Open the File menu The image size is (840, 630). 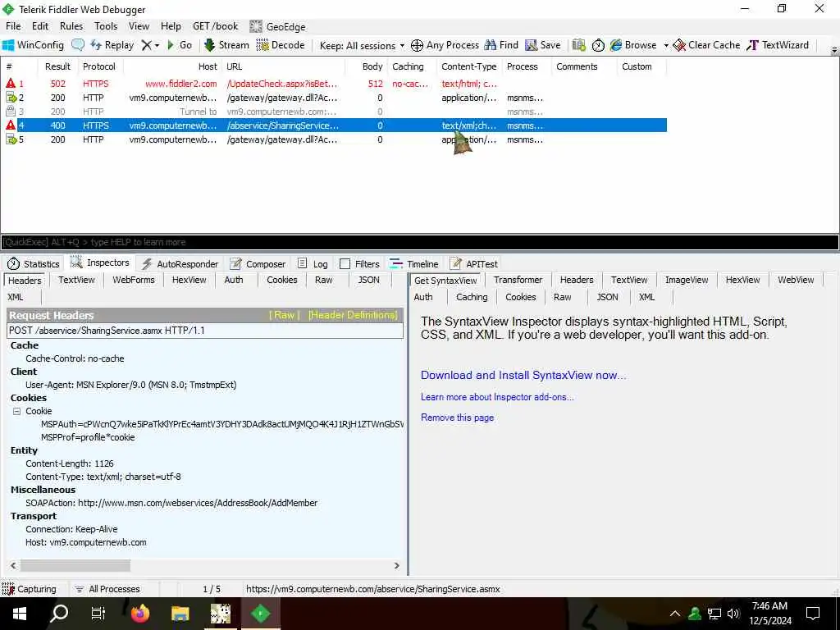click(x=13, y=26)
